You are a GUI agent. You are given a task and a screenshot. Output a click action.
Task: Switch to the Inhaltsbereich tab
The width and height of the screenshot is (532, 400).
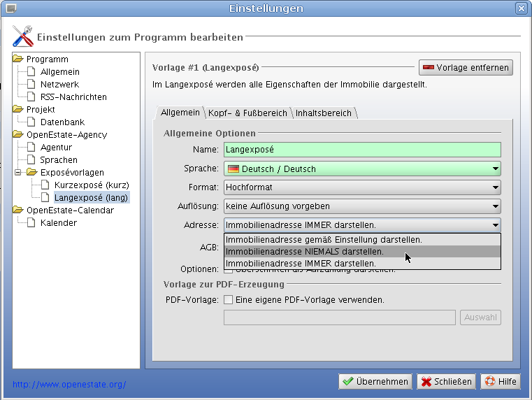(x=324, y=113)
